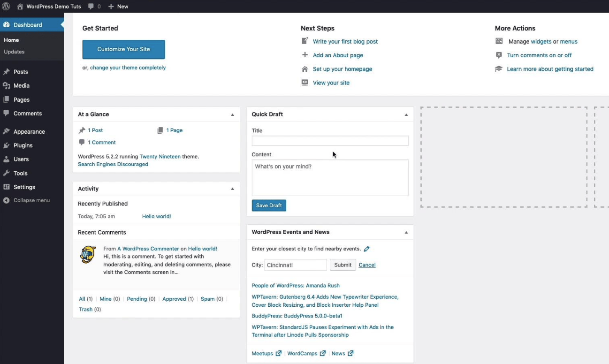The width and height of the screenshot is (609, 364).
Task: Click the Media icon in sidebar
Action: 7,86
